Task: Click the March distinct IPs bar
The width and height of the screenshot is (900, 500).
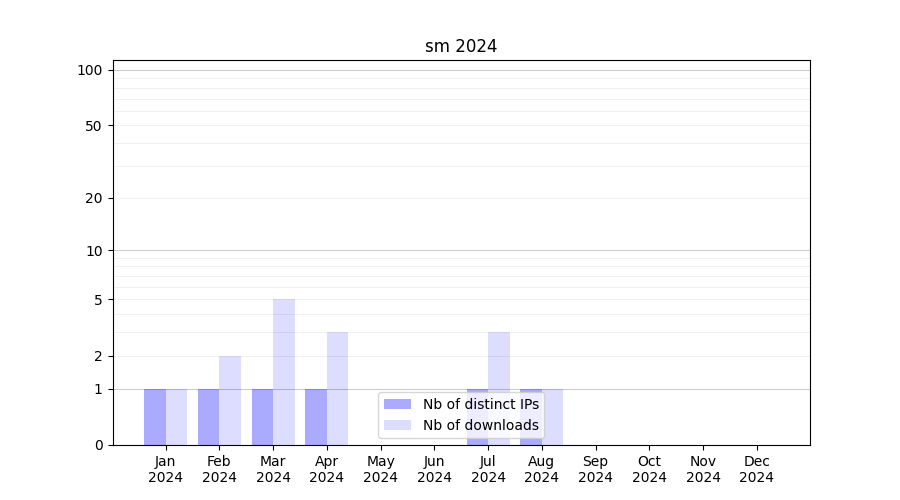Action: 262,417
